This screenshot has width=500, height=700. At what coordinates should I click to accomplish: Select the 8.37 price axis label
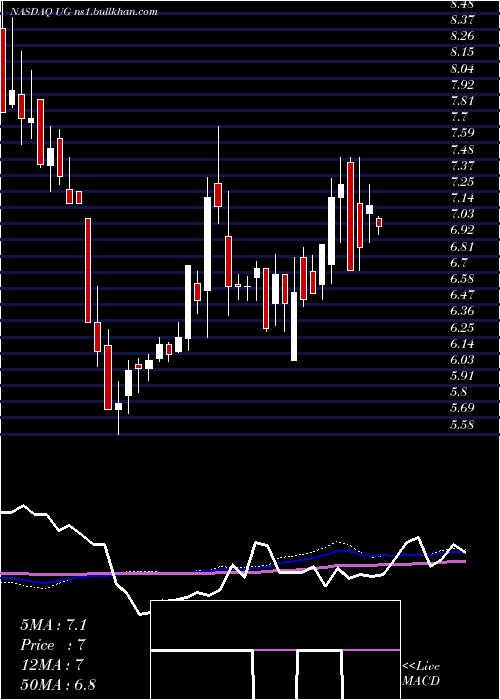point(463,20)
